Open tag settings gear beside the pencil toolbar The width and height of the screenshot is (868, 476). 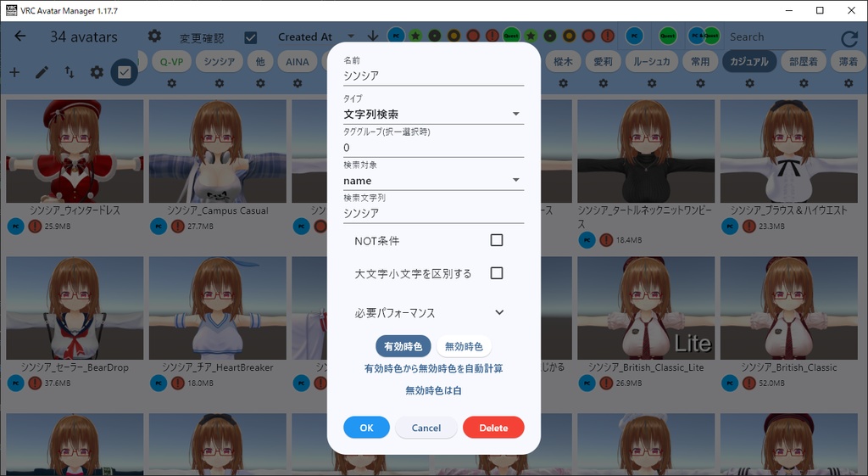click(97, 72)
